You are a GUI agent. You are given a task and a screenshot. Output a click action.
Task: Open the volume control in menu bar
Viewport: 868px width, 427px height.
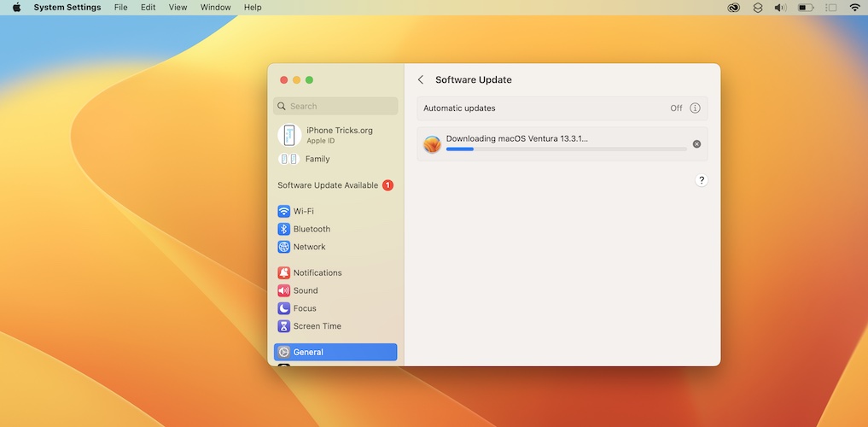[781, 7]
